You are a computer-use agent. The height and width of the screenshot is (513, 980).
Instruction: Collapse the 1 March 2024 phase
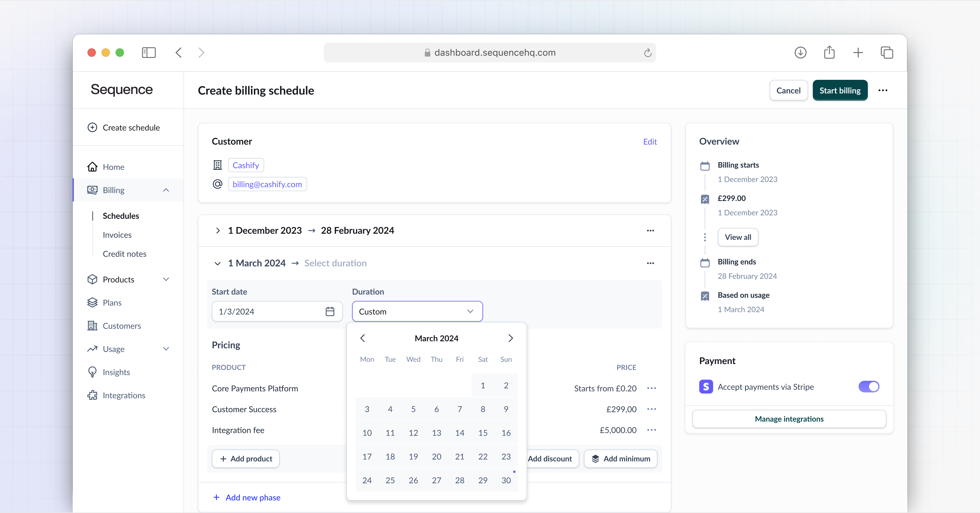pos(218,263)
